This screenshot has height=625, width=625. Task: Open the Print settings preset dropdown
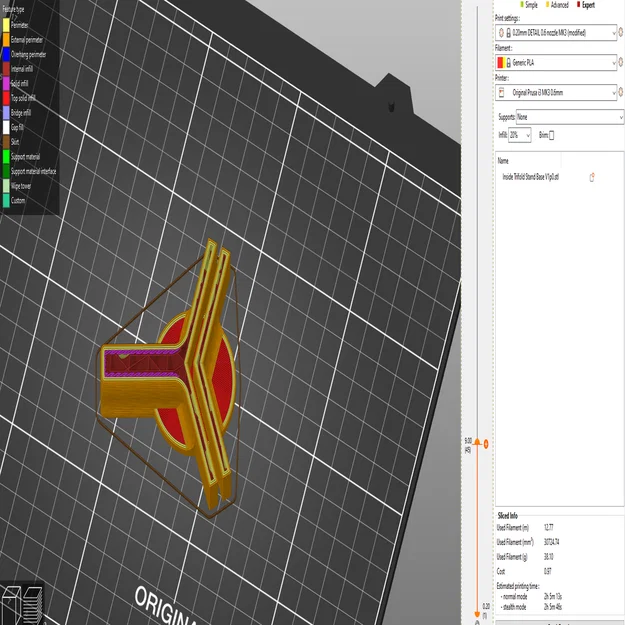coord(556,33)
